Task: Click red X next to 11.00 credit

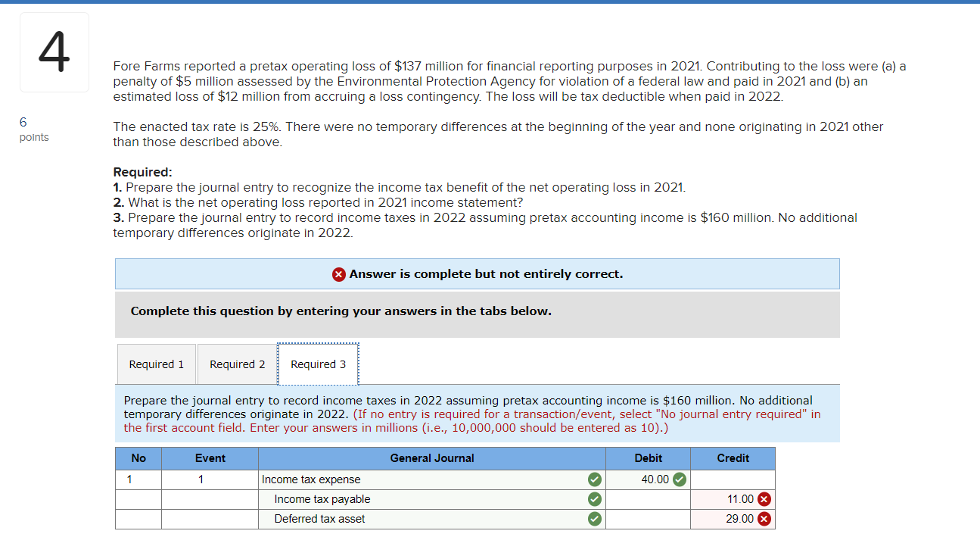Action: tap(764, 499)
